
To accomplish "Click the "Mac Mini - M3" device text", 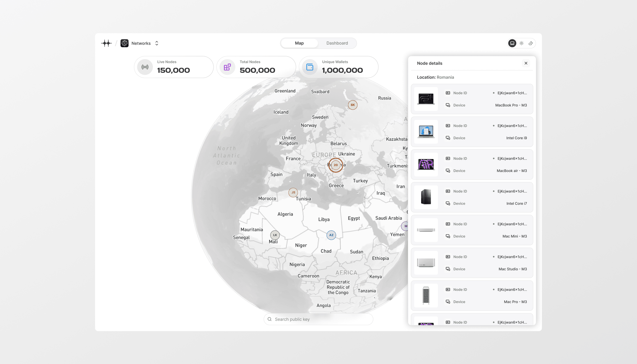I will tap(515, 236).
